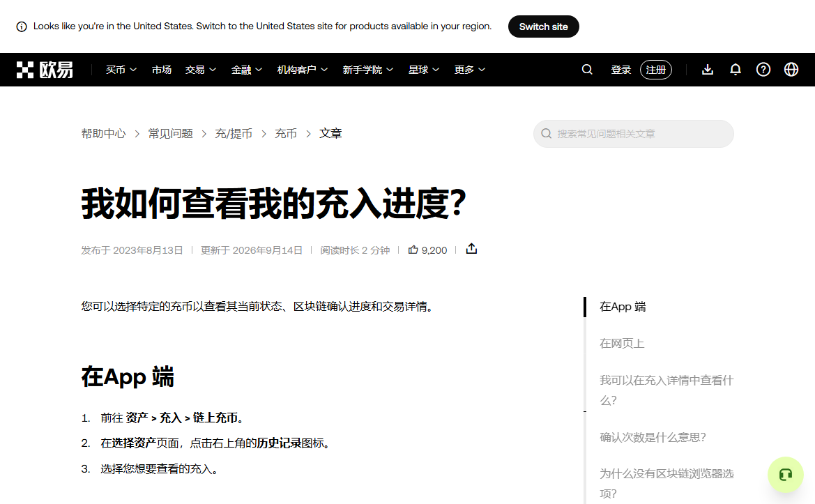Open the search magnifier in navbar
Screen dimensions: 815x504
[x=587, y=70]
